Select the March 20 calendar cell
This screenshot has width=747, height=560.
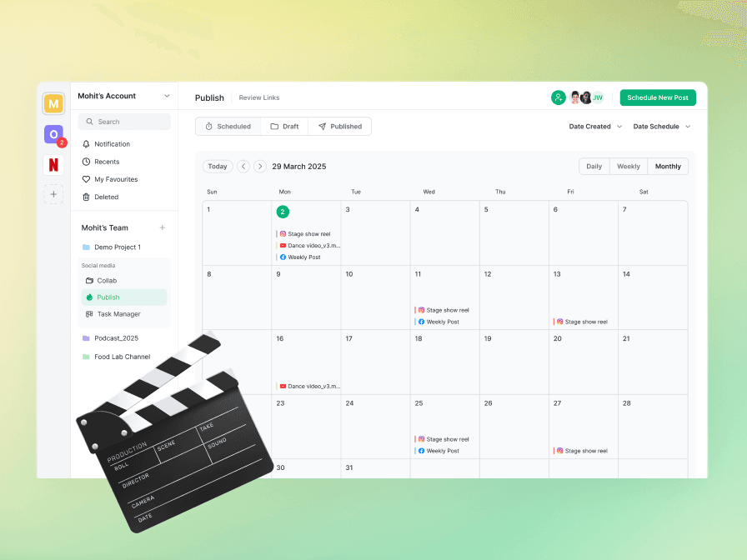point(584,362)
